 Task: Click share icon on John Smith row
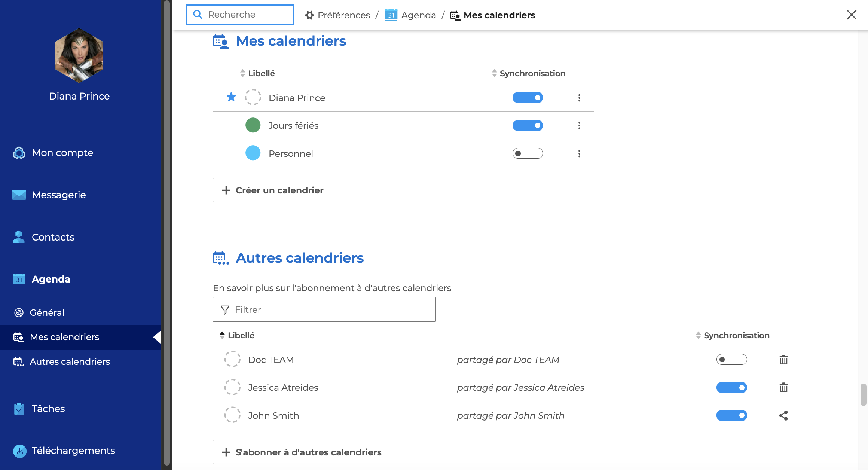coord(783,415)
